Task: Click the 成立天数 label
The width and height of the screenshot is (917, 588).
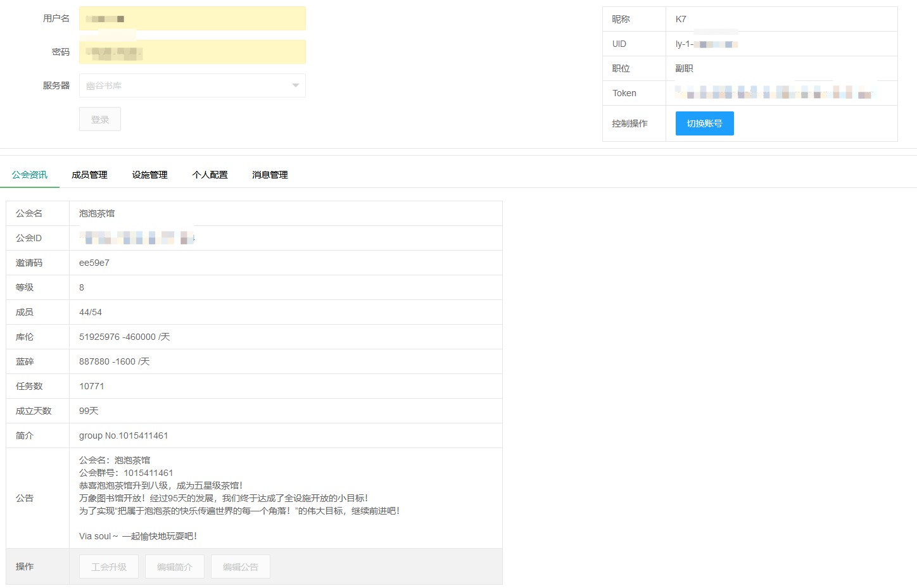Action: pyautogui.click(x=34, y=411)
